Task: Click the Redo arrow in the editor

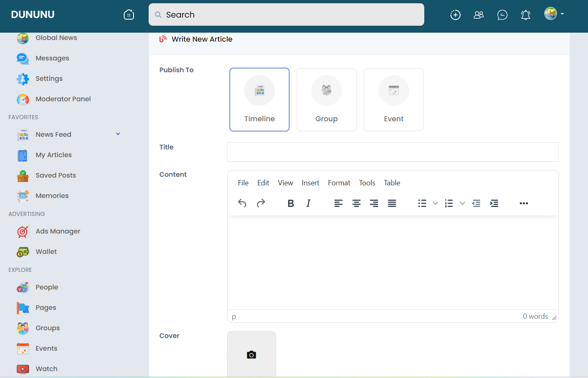Action: (x=261, y=203)
